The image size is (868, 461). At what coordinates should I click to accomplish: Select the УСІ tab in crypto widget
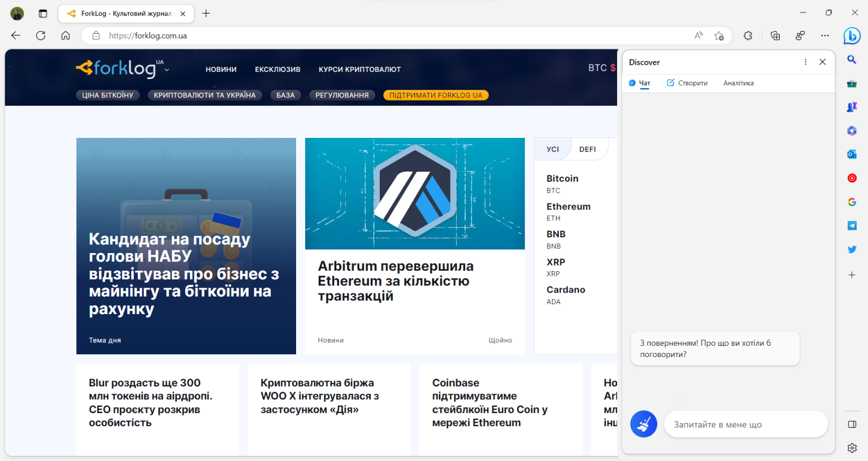(x=553, y=149)
